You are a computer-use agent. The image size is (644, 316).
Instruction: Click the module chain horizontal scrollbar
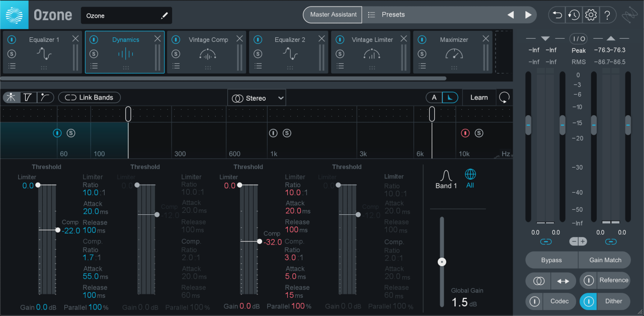[223, 78]
